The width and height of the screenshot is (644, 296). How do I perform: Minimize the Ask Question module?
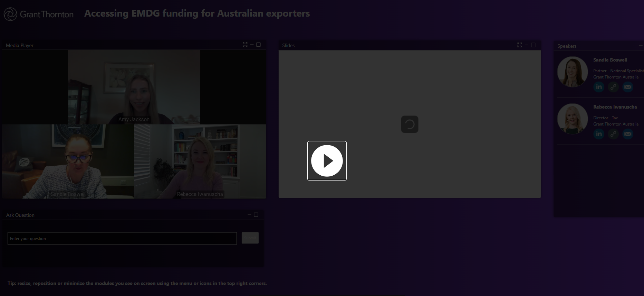coord(249,215)
